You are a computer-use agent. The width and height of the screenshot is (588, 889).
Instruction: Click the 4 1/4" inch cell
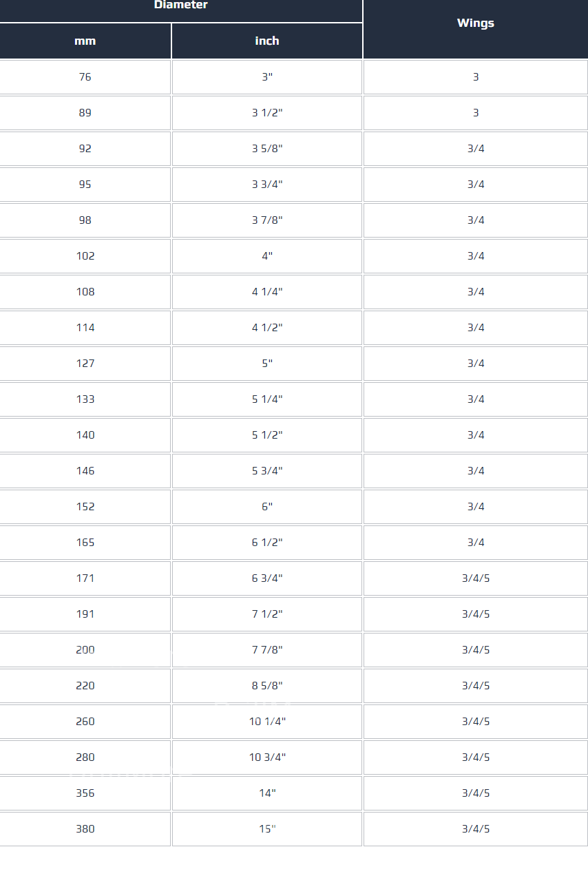point(267,292)
